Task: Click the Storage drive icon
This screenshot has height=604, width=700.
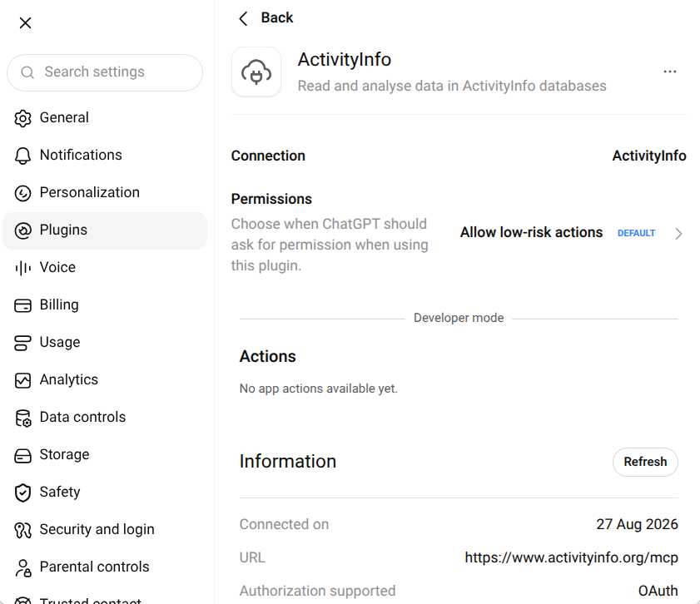Action: (22, 455)
